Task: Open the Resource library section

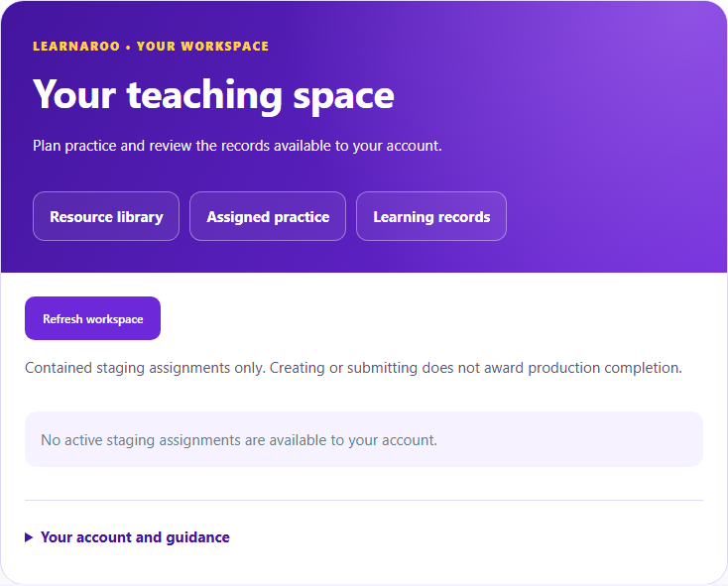Action: [106, 216]
